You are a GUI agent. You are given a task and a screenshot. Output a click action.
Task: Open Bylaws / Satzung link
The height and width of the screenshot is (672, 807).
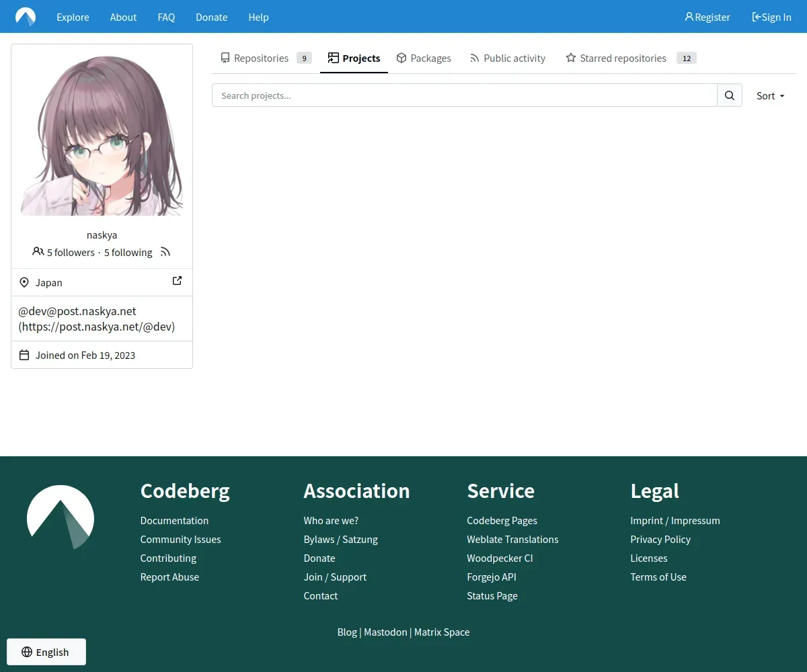[x=340, y=539]
